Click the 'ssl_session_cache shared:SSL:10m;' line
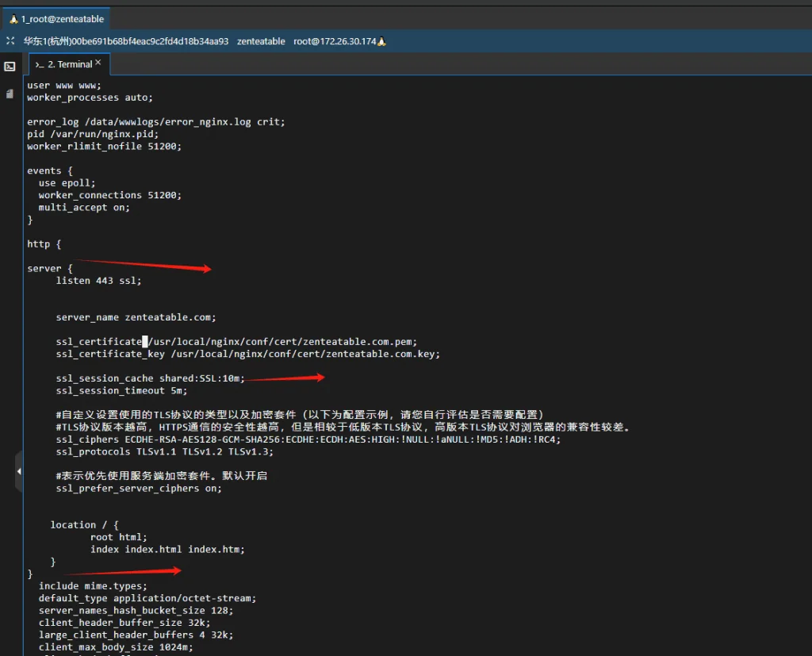 (x=150, y=378)
